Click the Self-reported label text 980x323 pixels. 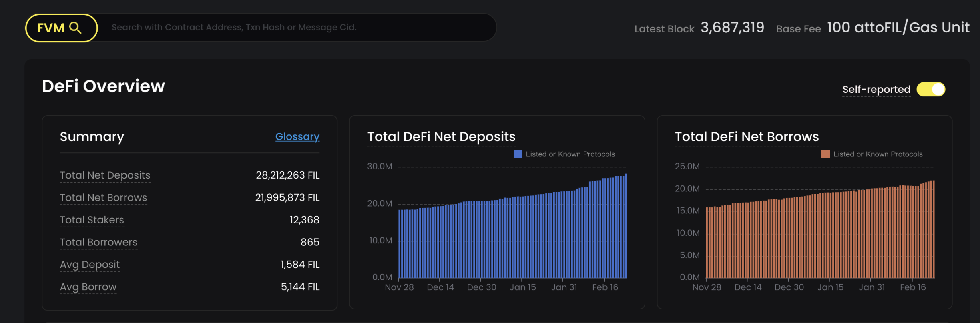pyautogui.click(x=876, y=89)
